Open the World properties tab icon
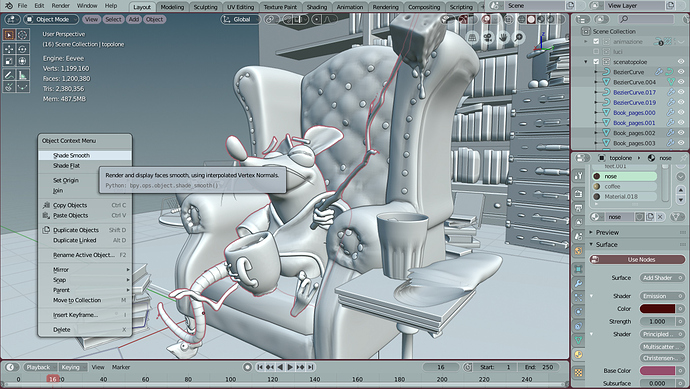This screenshot has height=389, width=690. (579, 250)
